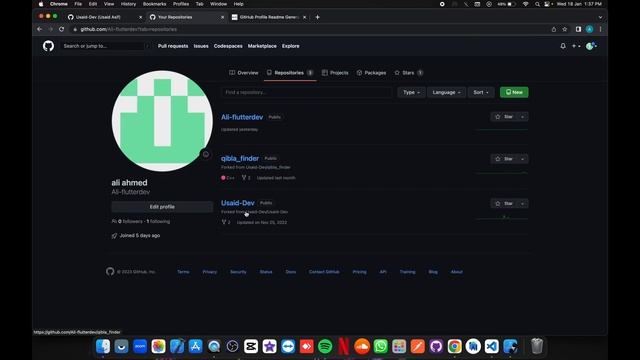Switch to the Overview tab
The width and height of the screenshot is (640, 360).
click(244, 73)
